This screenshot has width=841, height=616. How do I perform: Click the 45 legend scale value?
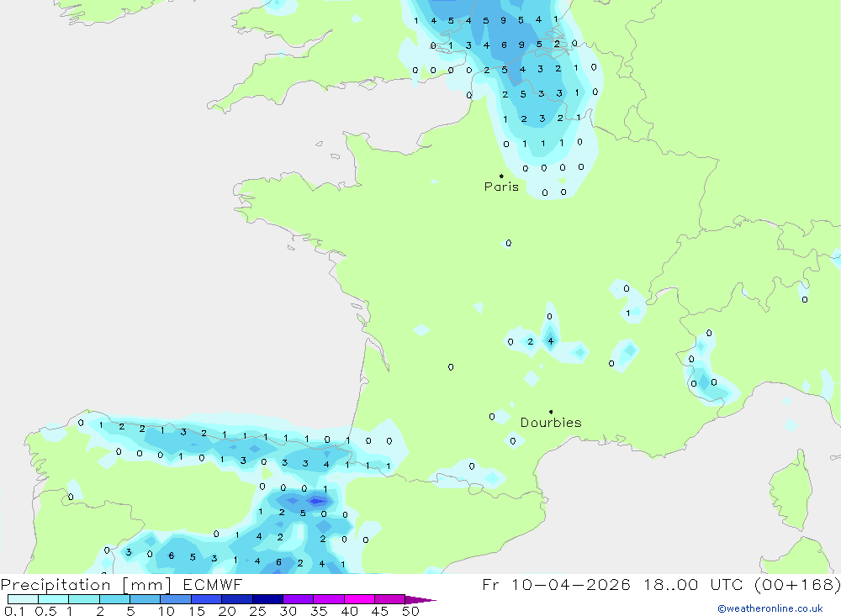tap(380, 611)
